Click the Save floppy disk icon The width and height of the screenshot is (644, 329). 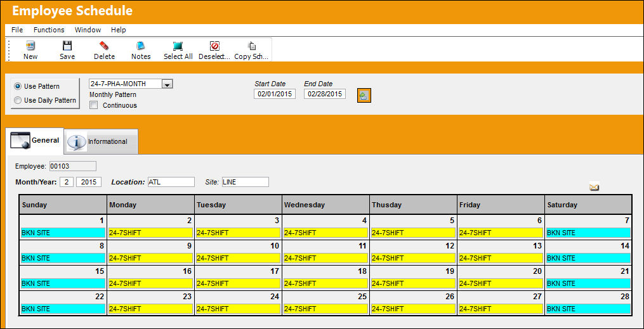coord(67,46)
